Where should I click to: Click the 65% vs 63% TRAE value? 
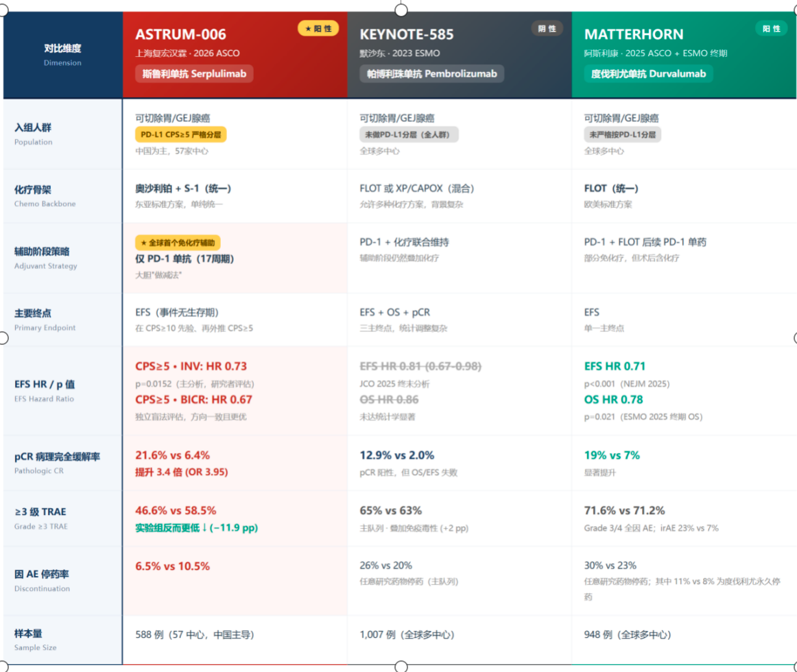pos(391,510)
